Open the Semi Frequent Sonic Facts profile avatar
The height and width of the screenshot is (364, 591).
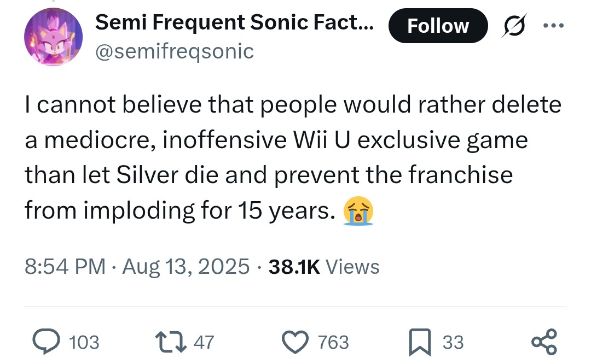[x=53, y=37]
